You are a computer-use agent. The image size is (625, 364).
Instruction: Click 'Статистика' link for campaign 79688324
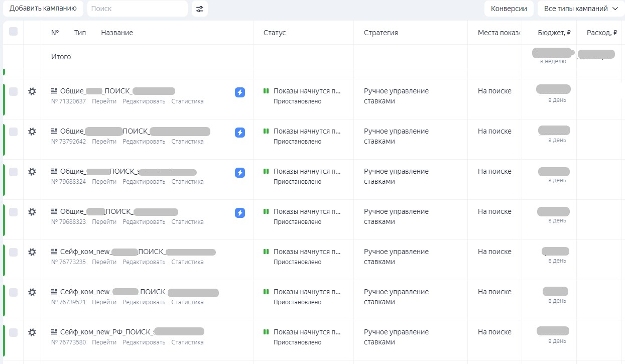pos(187,182)
